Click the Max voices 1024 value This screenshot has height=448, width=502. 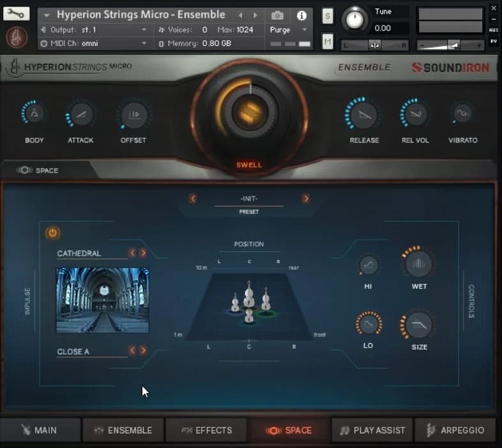(245, 30)
